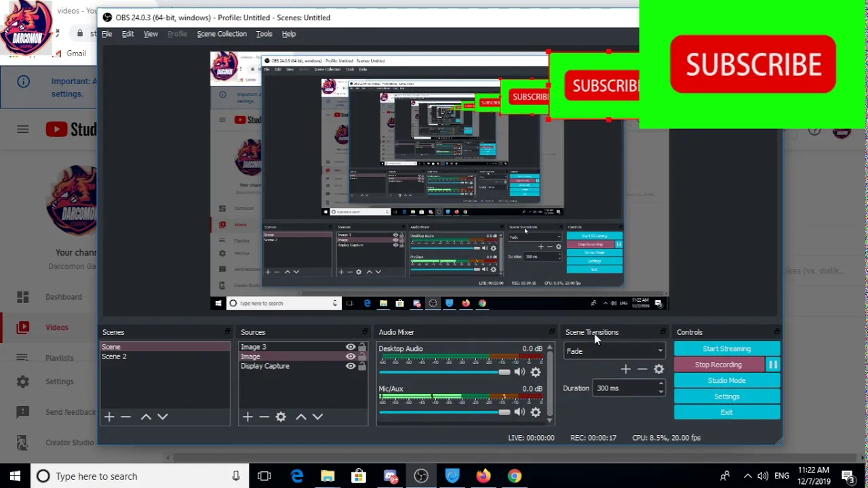The width and height of the screenshot is (868, 488).
Task: Click the Exit button in Controls
Action: [x=727, y=412]
